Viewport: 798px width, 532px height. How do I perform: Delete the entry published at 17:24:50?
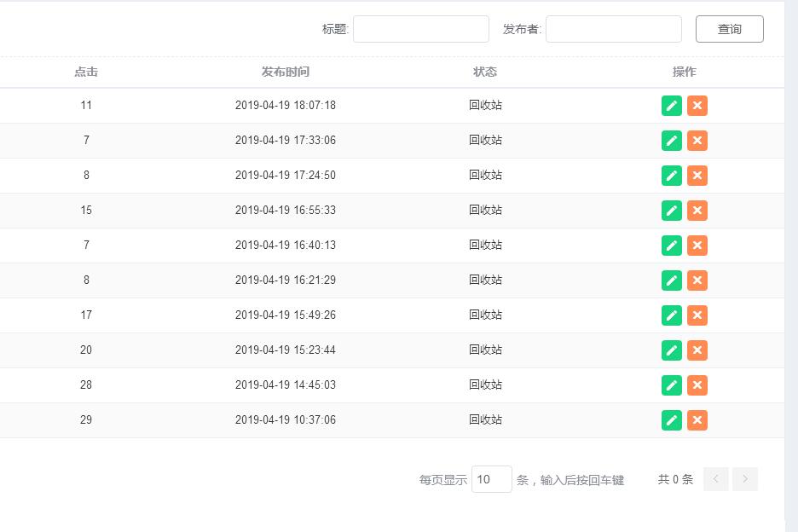[697, 176]
